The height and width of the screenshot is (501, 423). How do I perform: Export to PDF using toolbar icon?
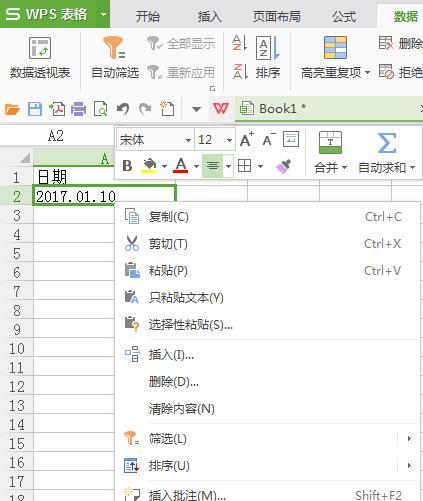click(57, 109)
